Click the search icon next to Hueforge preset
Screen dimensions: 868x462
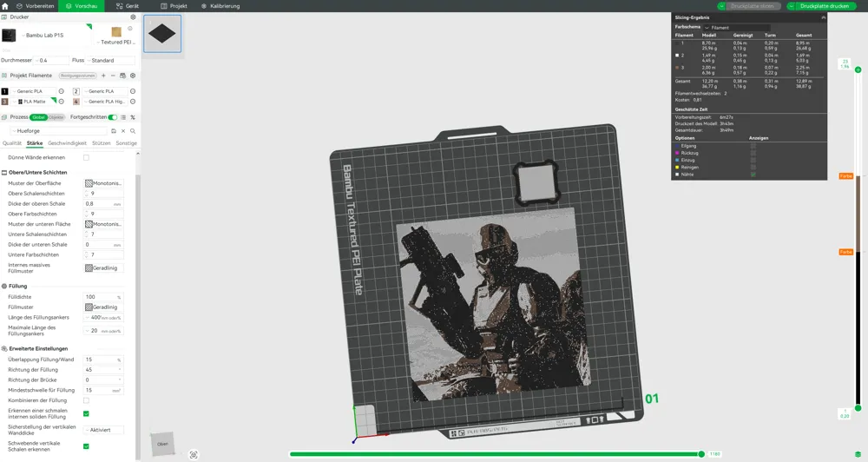pos(133,131)
